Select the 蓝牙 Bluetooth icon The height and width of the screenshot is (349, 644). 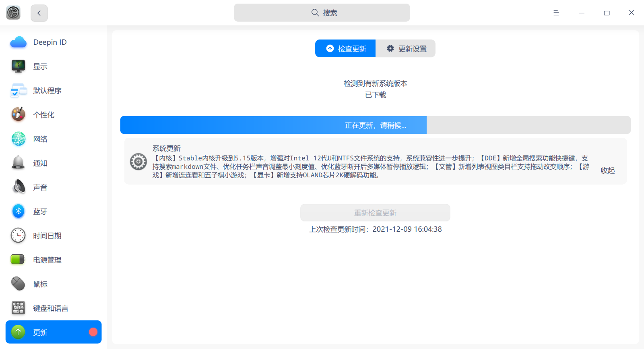tap(18, 212)
